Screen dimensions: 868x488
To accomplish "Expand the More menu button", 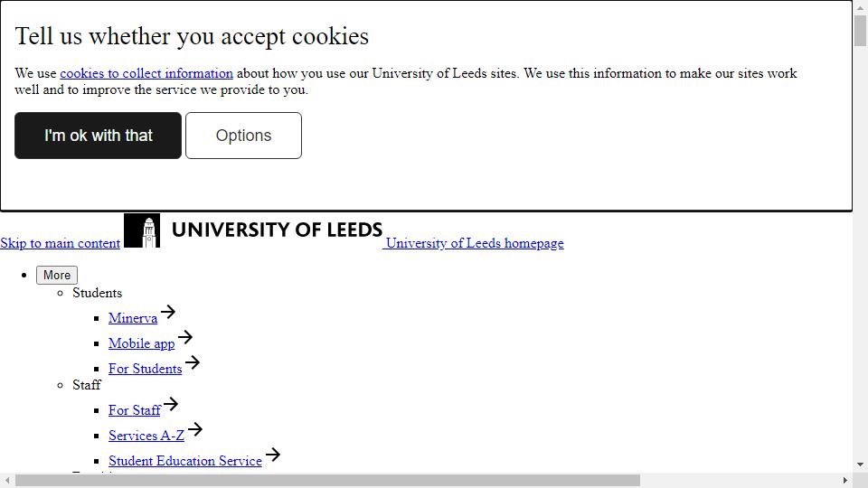I will 57,275.
